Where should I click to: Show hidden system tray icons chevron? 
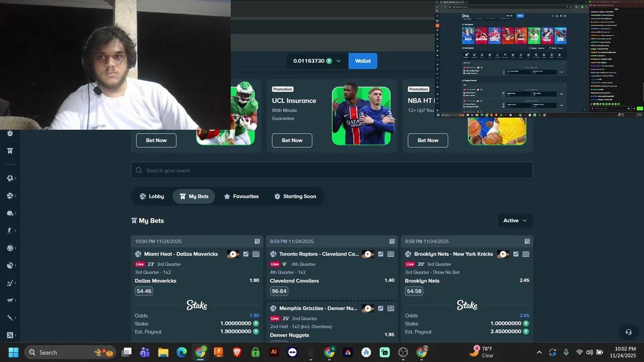point(539,352)
